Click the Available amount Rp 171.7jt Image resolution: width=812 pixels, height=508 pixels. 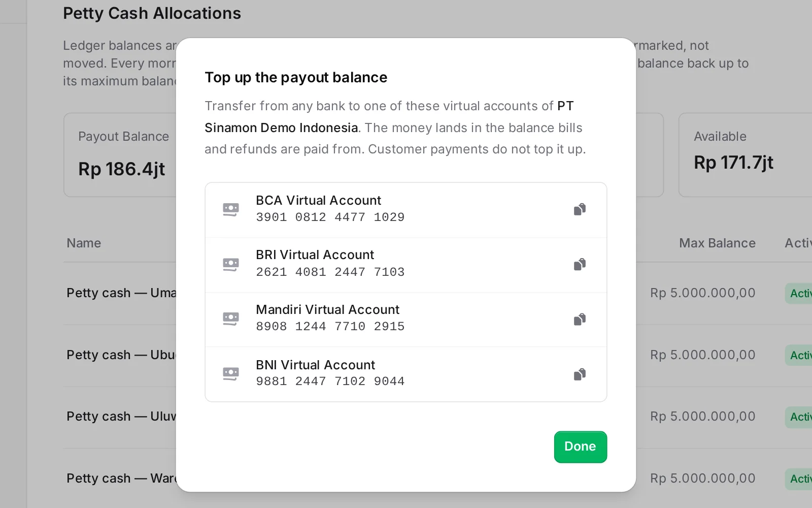(x=733, y=163)
